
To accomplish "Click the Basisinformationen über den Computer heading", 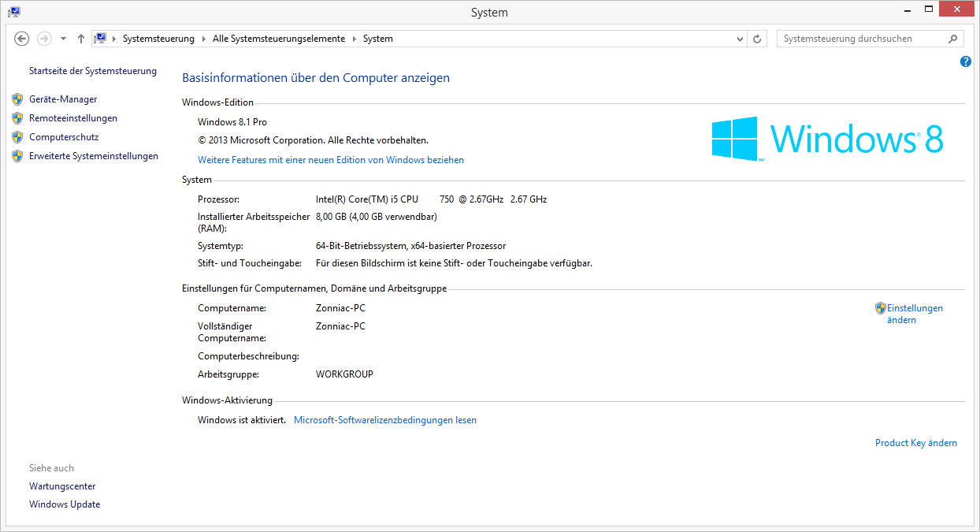I will pos(316,78).
